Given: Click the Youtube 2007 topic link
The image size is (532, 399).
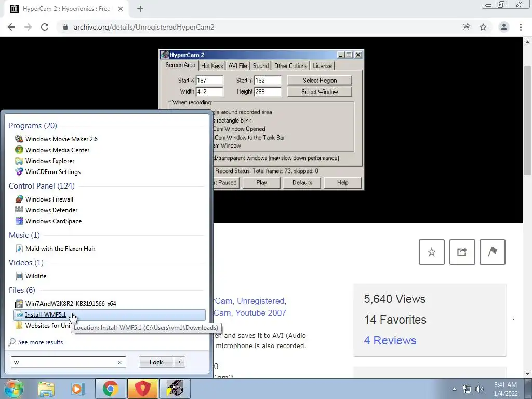Looking at the screenshot, I should (x=261, y=313).
